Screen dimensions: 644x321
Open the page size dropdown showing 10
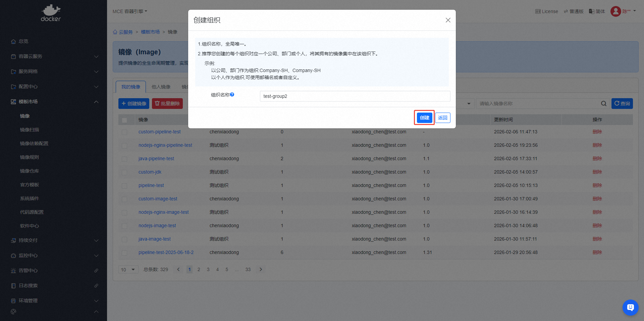[x=128, y=270]
